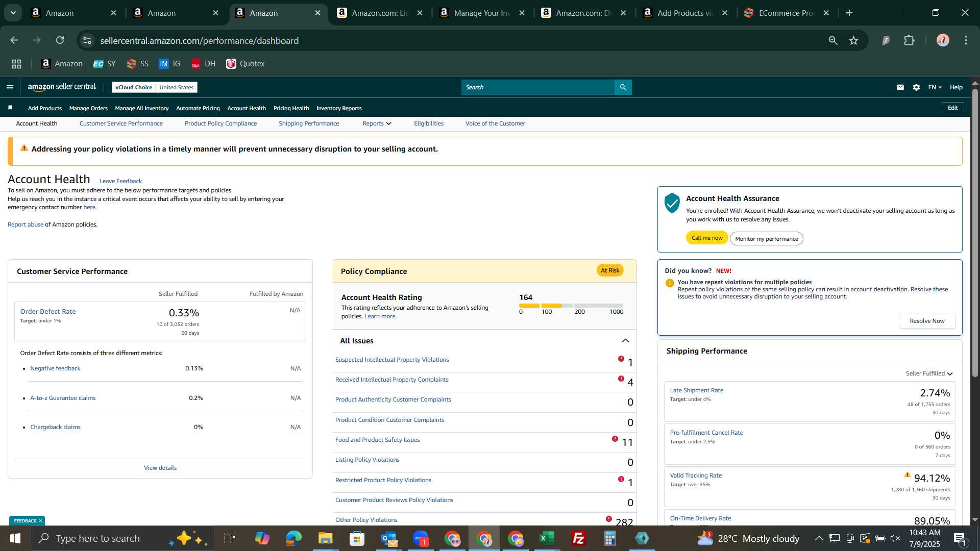The height and width of the screenshot is (551, 980).
Task: Click the Edit button in the top menu bar
Action: click(952, 108)
